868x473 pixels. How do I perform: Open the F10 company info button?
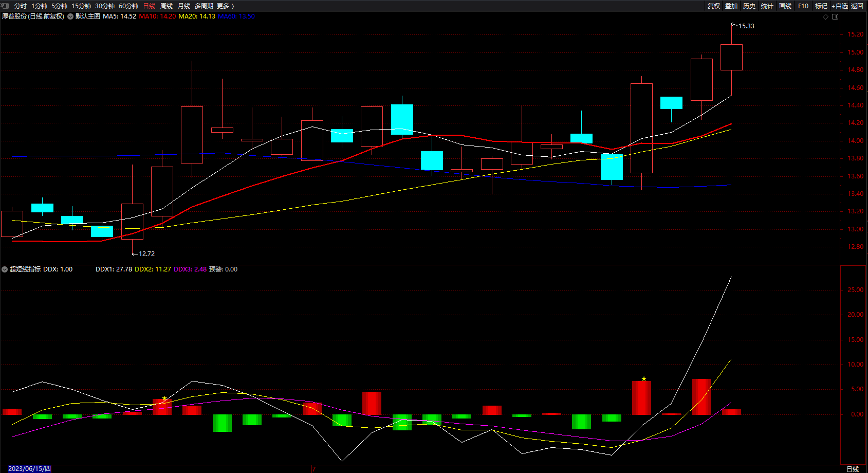803,6
